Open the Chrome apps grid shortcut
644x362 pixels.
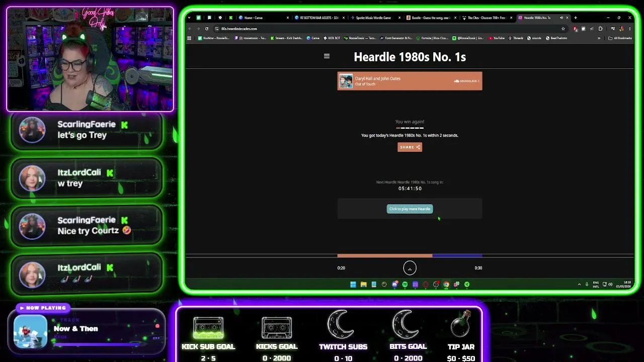click(x=189, y=38)
